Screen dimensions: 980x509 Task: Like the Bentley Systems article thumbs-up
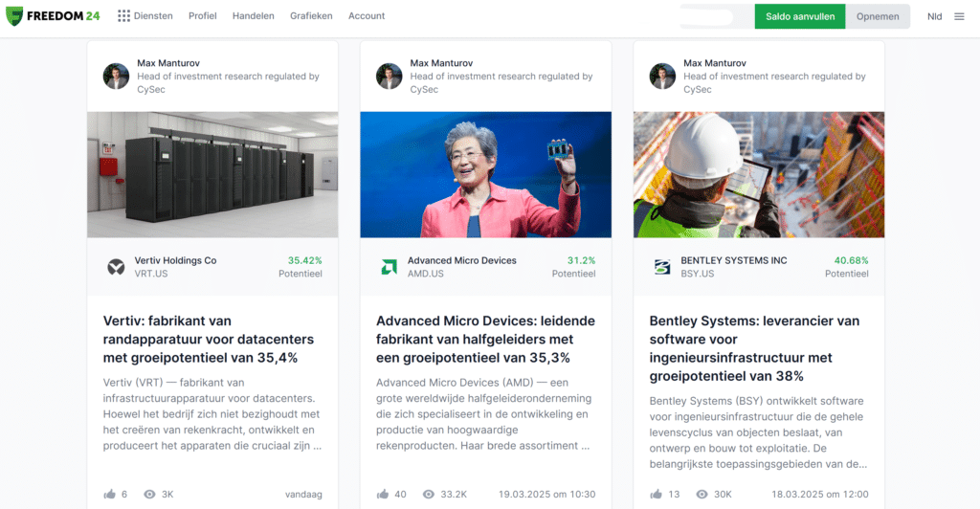[x=656, y=494]
